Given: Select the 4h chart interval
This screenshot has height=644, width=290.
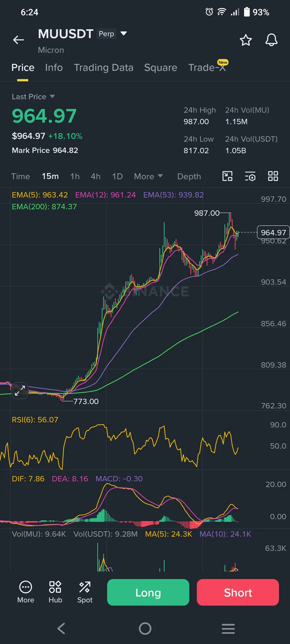Looking at the screenshot, I should click(96, 176).
